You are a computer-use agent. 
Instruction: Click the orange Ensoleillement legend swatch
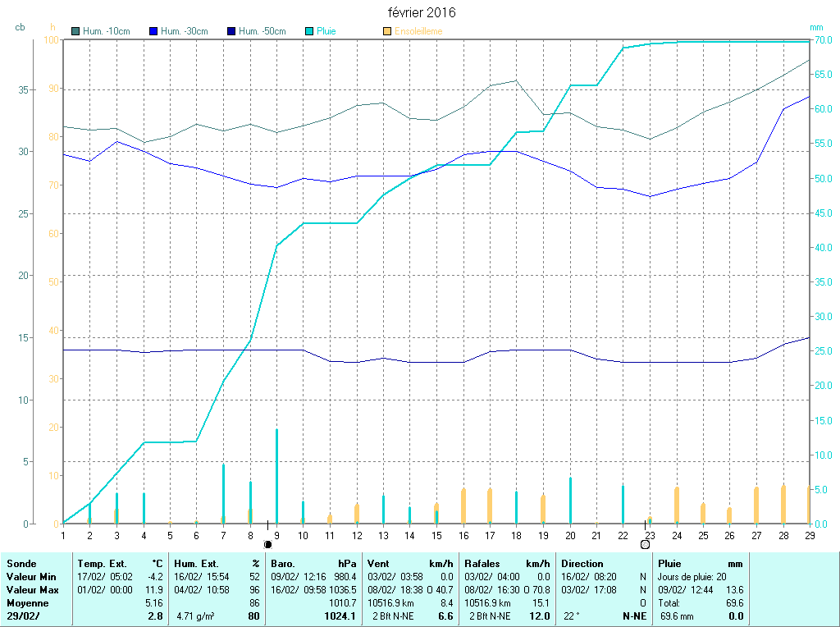[387, 31]
